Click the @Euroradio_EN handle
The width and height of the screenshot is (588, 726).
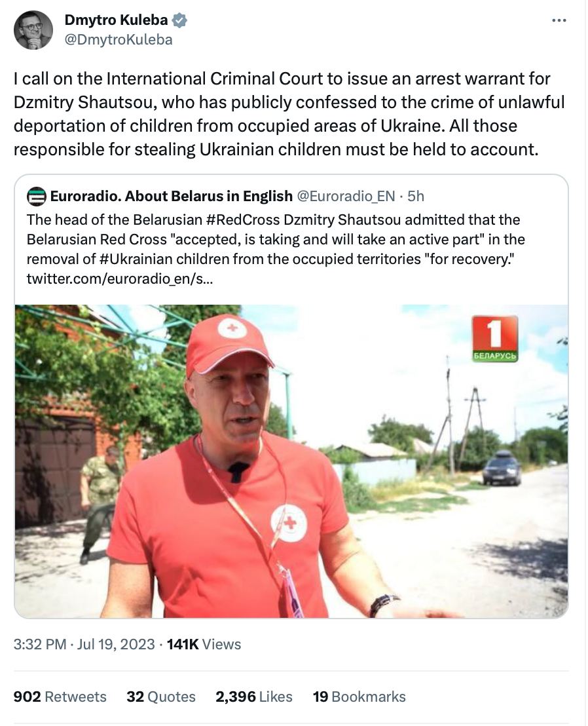click(x=348, y=196)
